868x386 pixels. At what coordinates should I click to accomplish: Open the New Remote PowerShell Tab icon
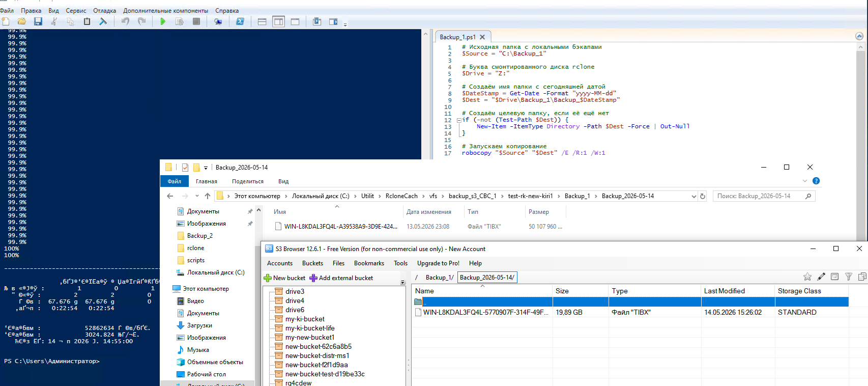click(218, 21)
